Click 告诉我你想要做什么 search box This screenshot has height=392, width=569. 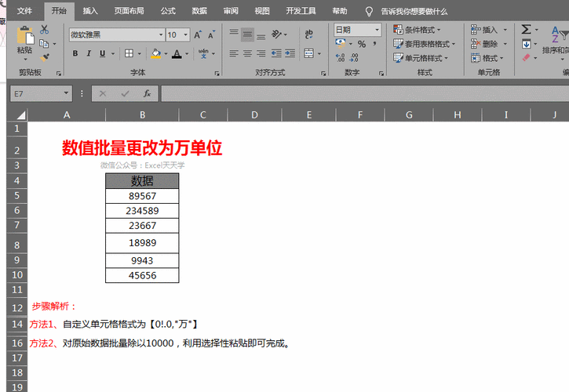(x=414, y=11)
